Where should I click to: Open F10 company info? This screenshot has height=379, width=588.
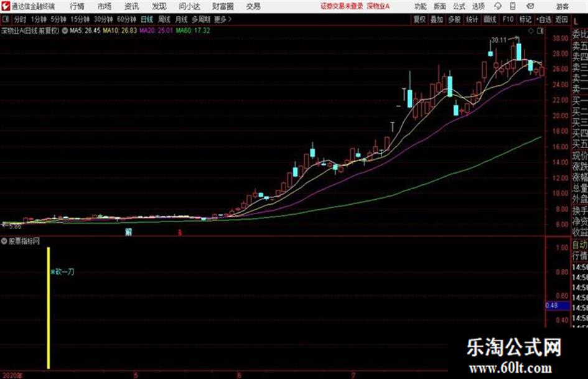click(x=508, y=19)
